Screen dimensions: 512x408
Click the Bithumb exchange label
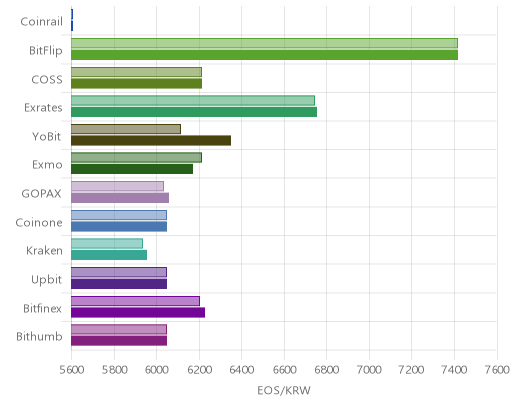coord(39,337)
